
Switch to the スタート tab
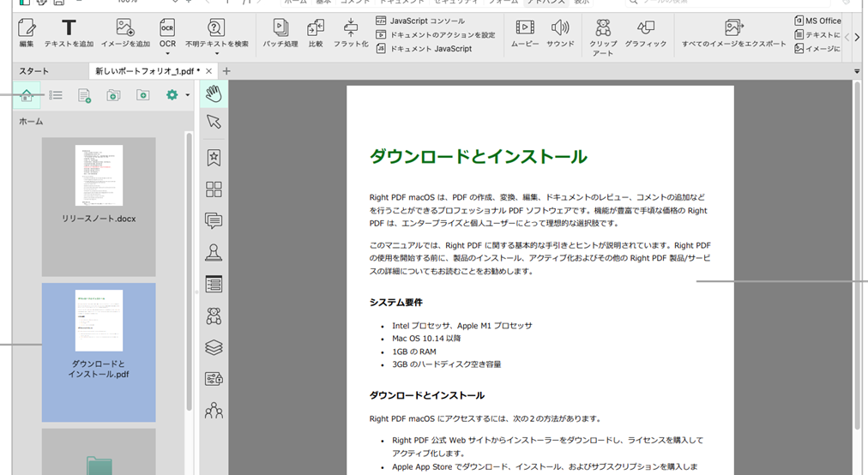tap(33, 71)
